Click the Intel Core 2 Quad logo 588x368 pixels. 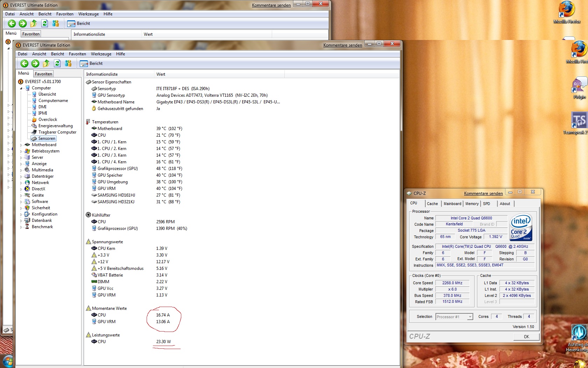tap(521, 227)
